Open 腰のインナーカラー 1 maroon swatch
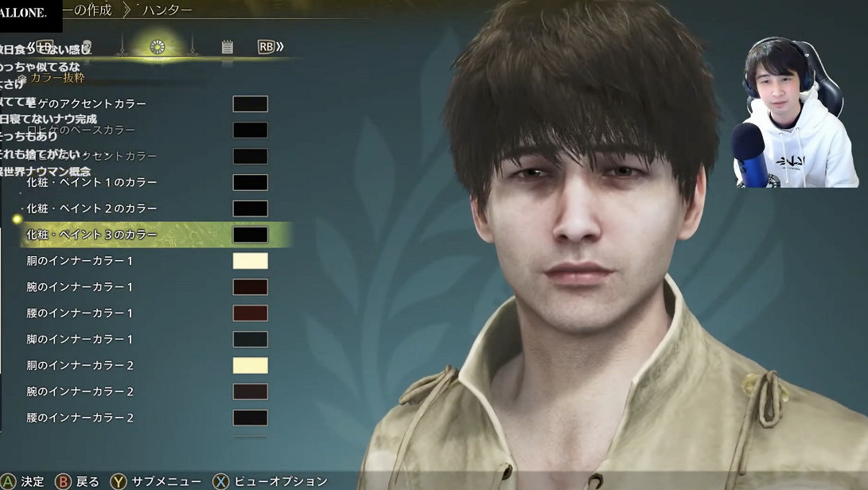The image size is (868, 490). pos(250,313)
